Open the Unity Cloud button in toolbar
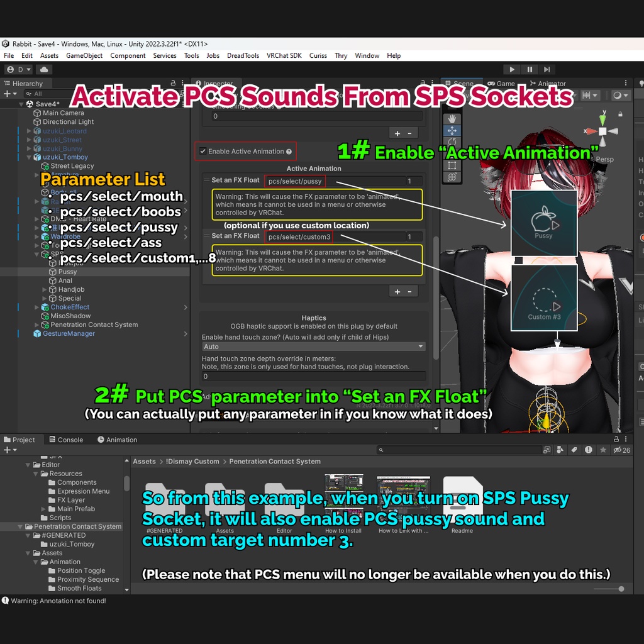This screenshot has height=644, width=644. [44, 69]
